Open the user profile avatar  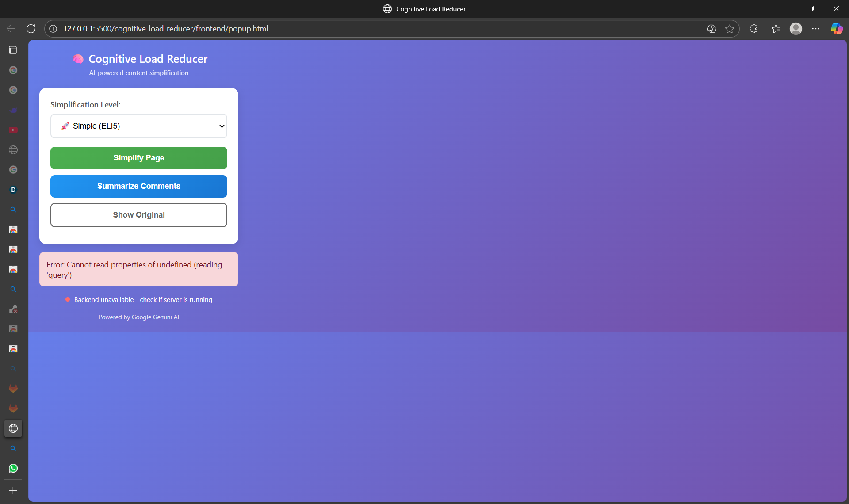point(796,29)
